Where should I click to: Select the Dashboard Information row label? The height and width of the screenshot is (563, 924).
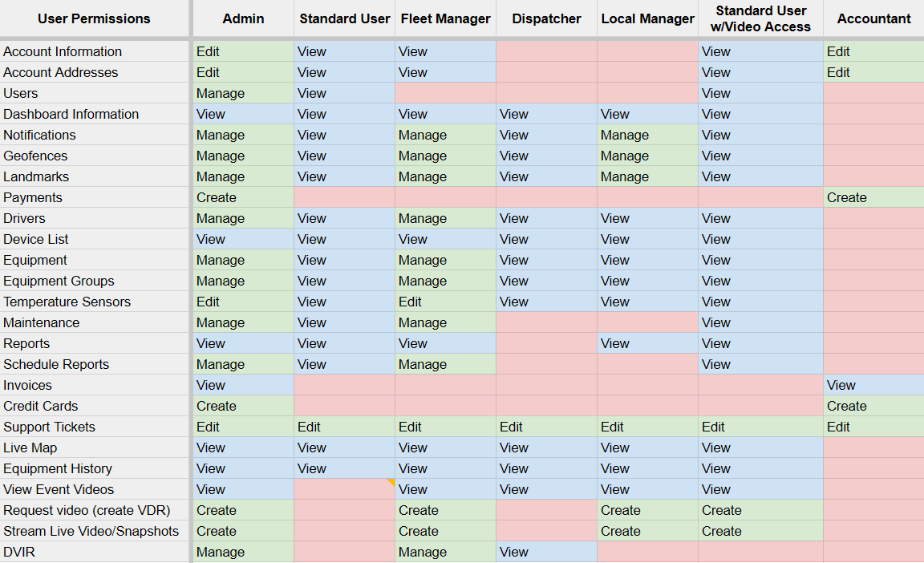[x=95, y=114]
